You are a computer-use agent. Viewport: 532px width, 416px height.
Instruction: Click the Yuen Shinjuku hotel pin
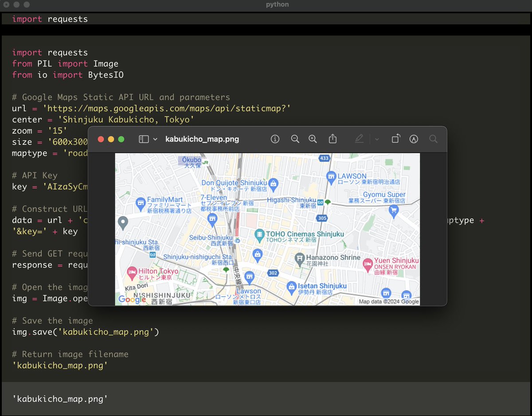(368, 265)
